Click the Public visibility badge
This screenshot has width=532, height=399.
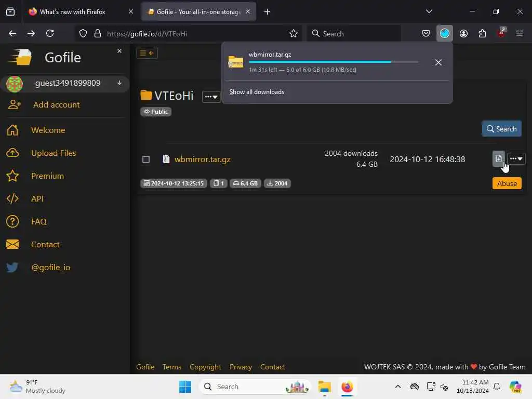[156, 112]
